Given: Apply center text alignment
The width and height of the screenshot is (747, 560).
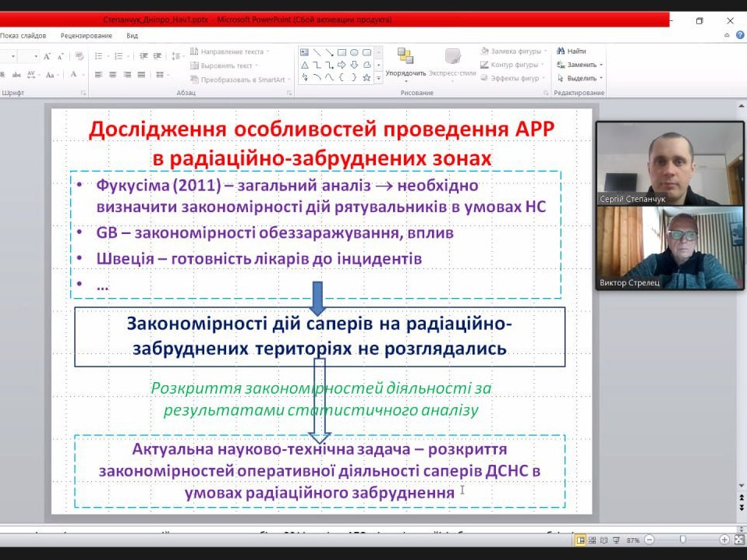Looking at the screenshot, I should click(112, 75).
